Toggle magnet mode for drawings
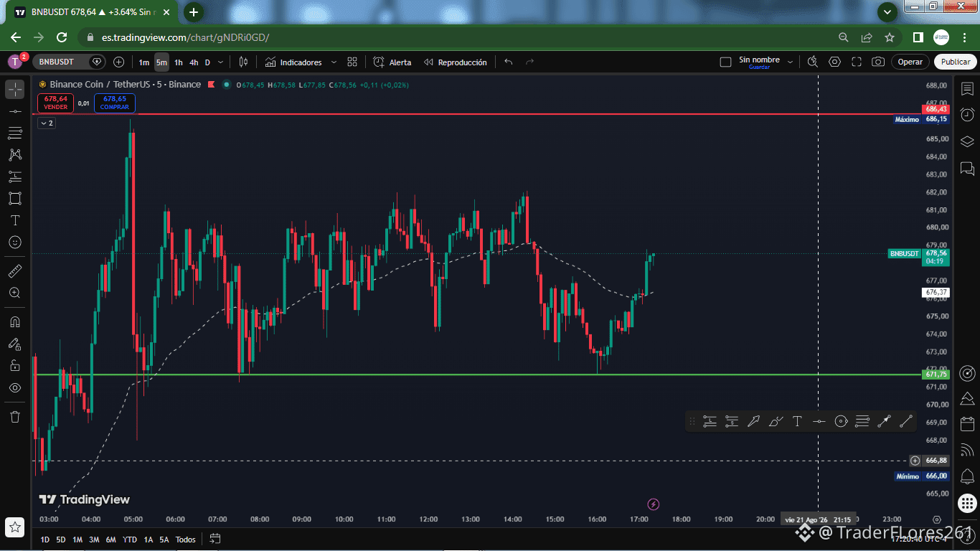Viewport: 980px width, 551px height. click(x=15, y=321)
